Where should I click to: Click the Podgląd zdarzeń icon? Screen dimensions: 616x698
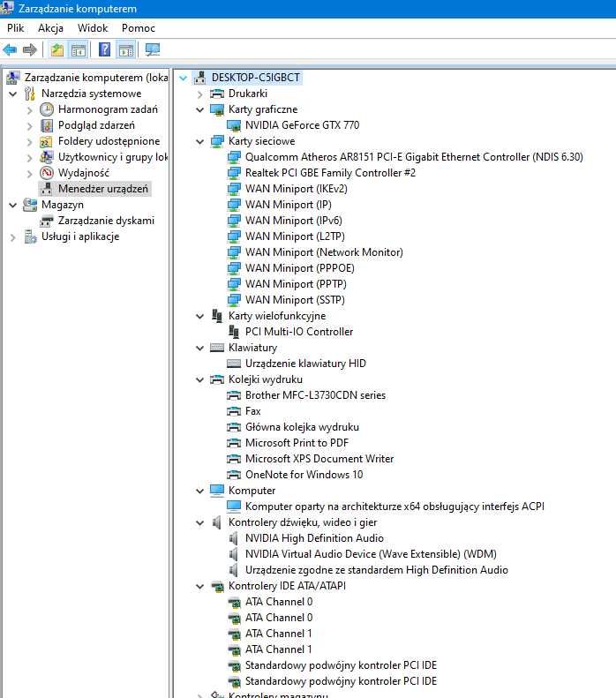[47, 125]
